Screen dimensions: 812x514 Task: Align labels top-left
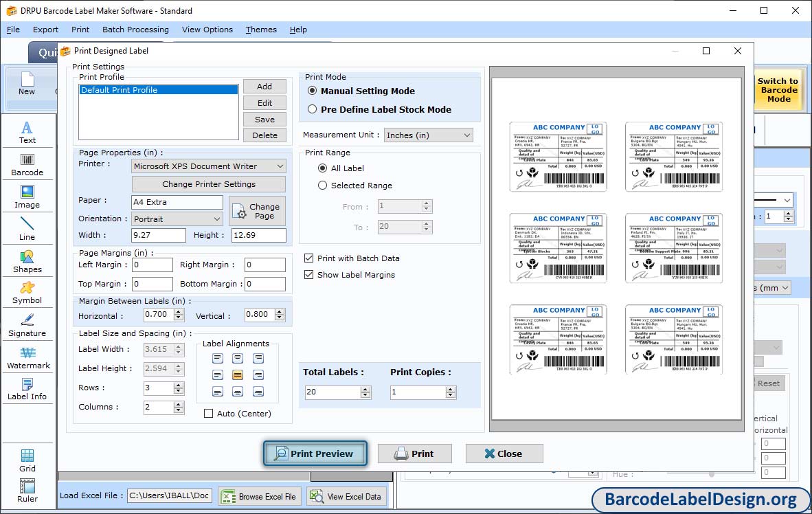coord(218,358)
